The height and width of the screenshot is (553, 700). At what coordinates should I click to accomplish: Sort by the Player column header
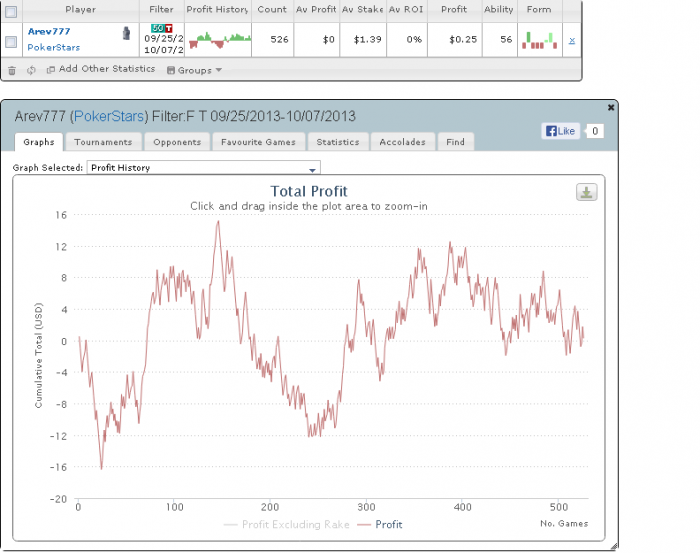click(80, 9)
